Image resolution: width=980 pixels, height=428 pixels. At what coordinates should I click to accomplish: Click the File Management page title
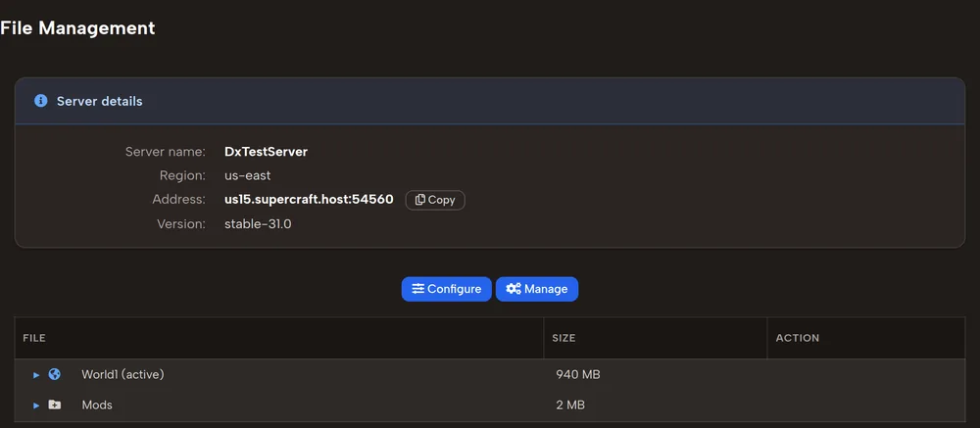click(77, 28)
